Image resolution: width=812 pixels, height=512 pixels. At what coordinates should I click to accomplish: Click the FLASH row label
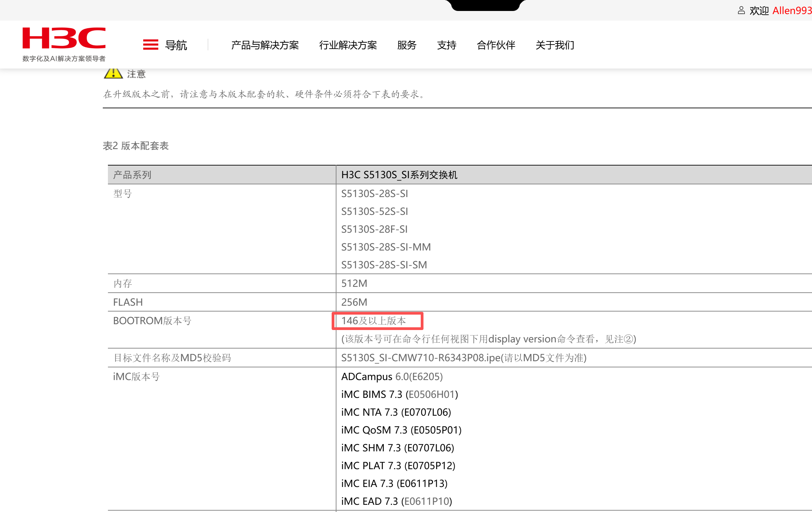pyautogui.click(x=128, y=302)
